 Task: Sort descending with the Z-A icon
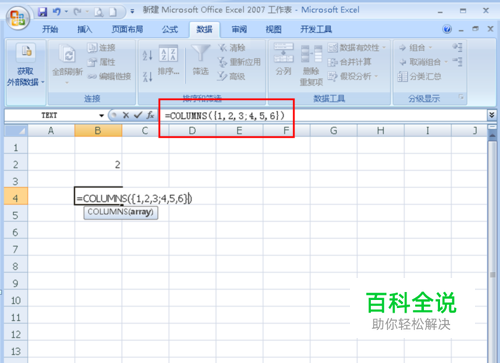[147, 76]
